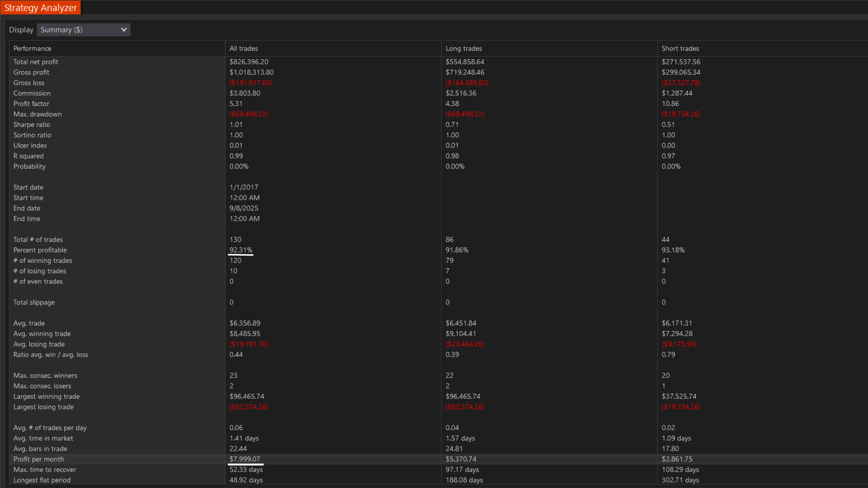Click the All trades column header
Image resolution: width=868 pixels, height=488 pixels.
pyautogui.click(x=244, y=49)
